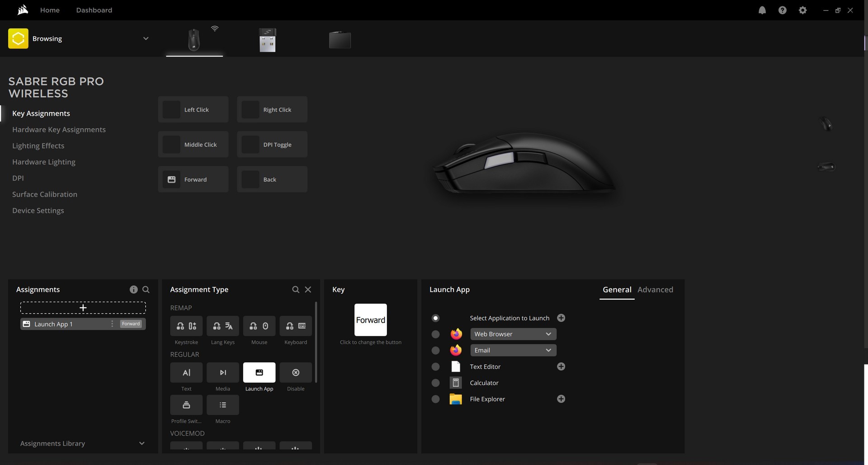Image resolution: width=868 pixels, height=465 pixels.
Task: Select the Right Click button
Action: (272, 109)
